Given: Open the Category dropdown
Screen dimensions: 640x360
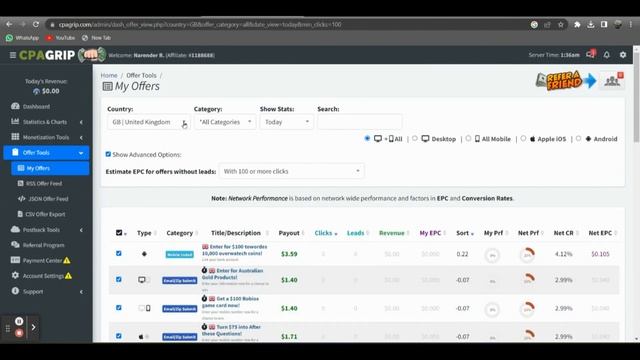Looking at the screenshot, I should click(225, 122).
